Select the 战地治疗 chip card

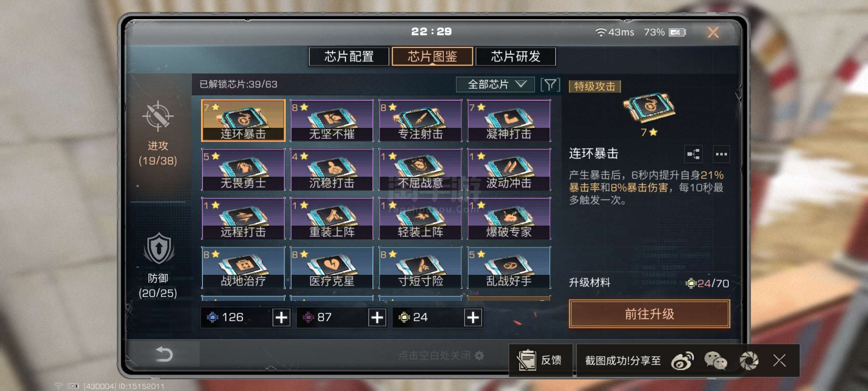pyautogui.click(x=243, y=268)
